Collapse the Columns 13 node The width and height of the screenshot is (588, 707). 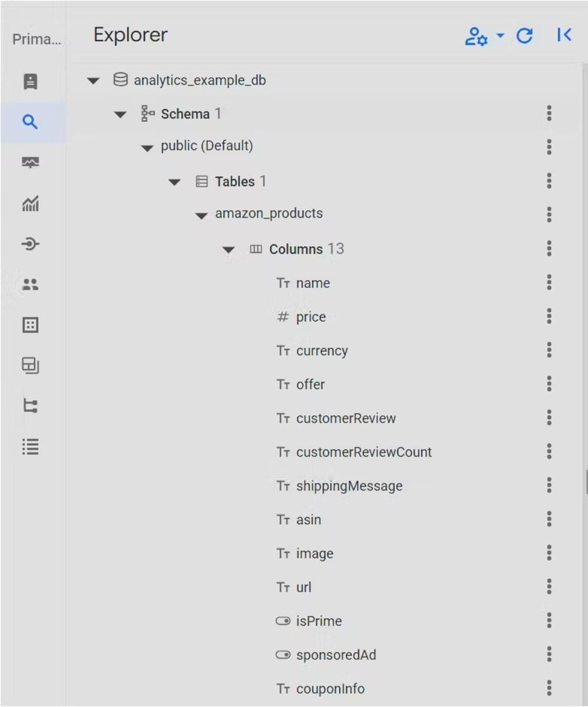pos(229,249)
